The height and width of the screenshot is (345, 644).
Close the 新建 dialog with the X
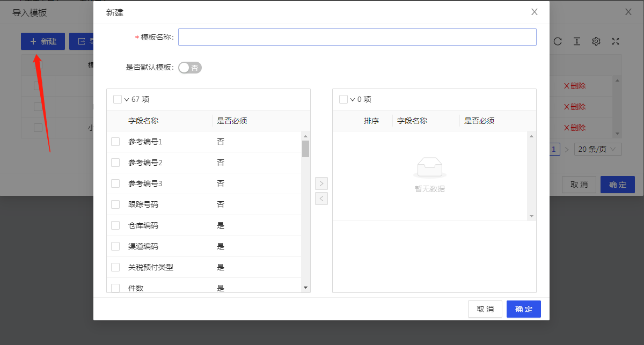535,12
